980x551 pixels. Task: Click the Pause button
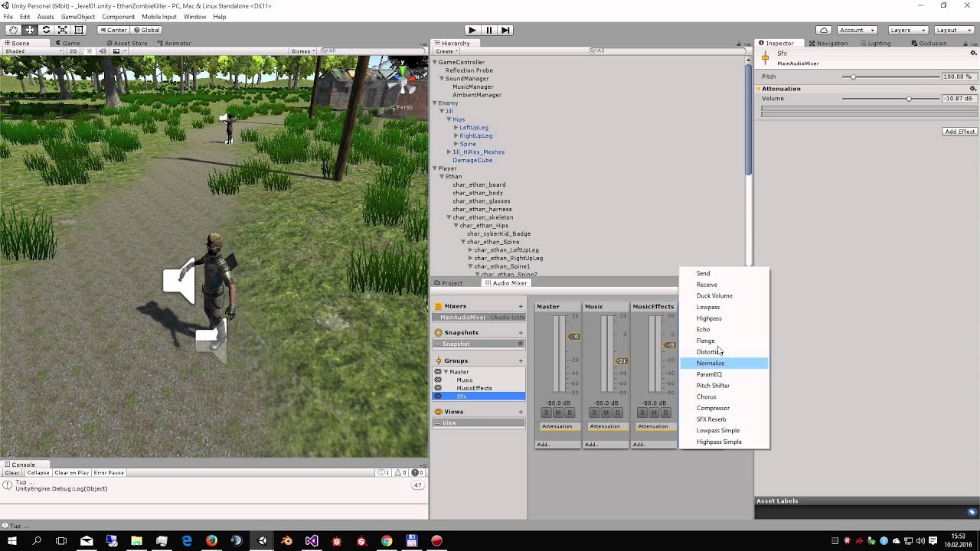point(488,30)
